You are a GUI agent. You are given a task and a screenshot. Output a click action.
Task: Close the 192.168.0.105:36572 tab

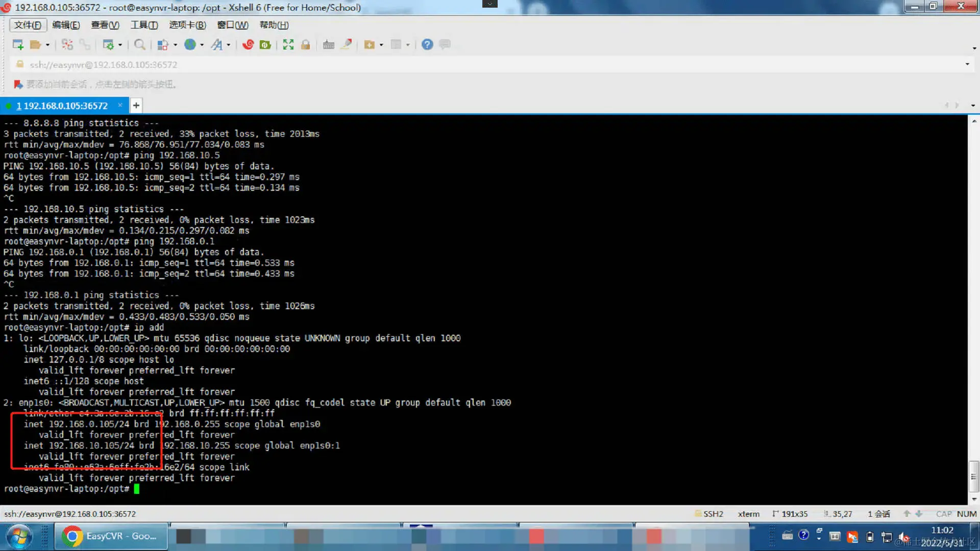point(120,105)
